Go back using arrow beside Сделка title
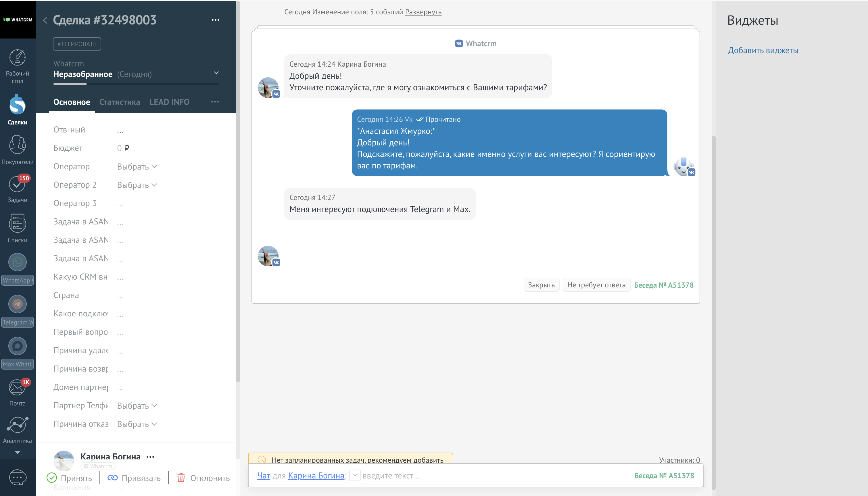868x496 pixels. pyautogui.click(x=45, y=20)
